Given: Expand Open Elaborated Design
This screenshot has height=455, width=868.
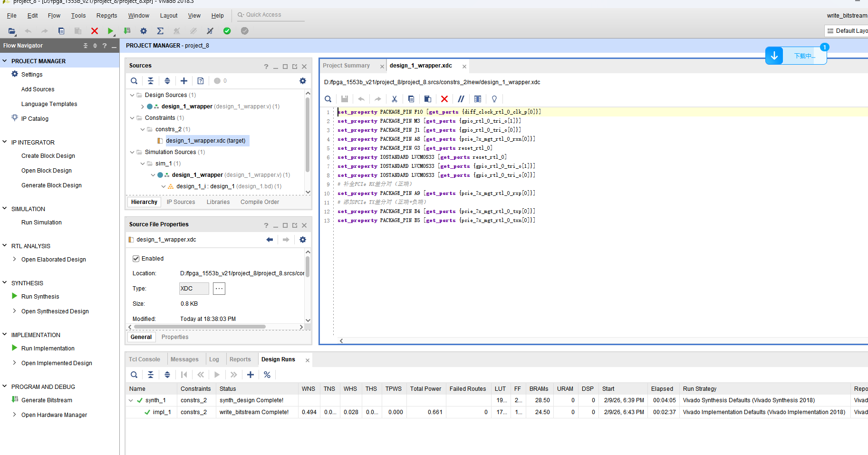Looking at the screenshot, I should coord(15,259).
